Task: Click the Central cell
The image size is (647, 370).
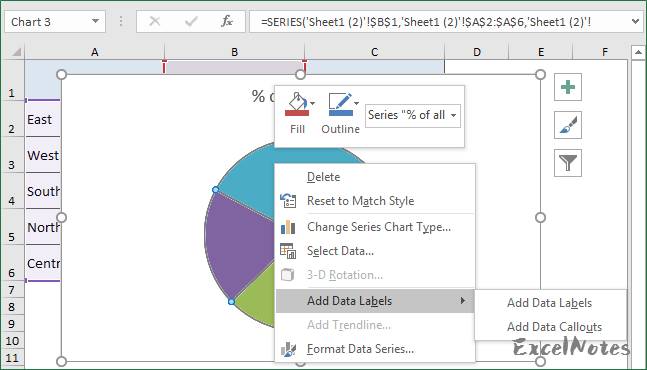Action: (x=43, y=263)
